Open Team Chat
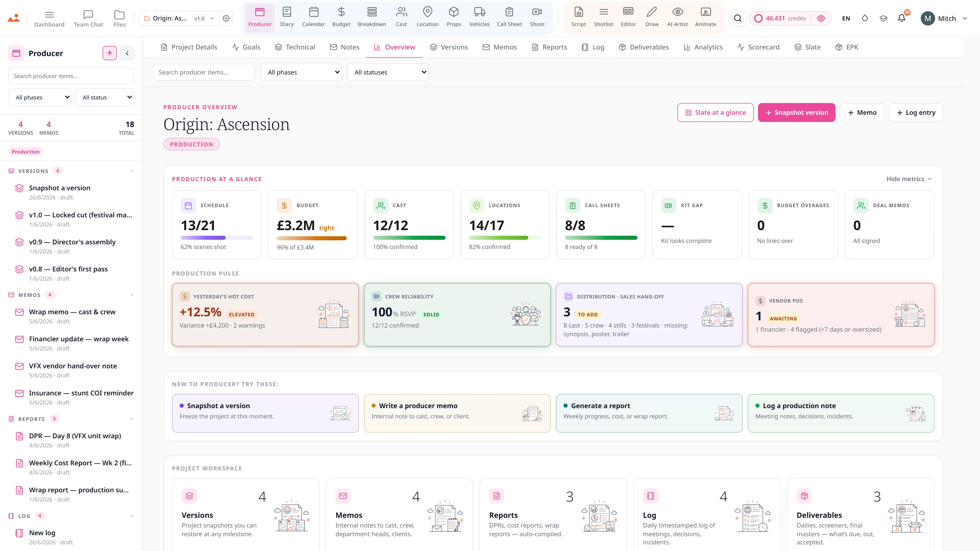 [x=88, y=18]
